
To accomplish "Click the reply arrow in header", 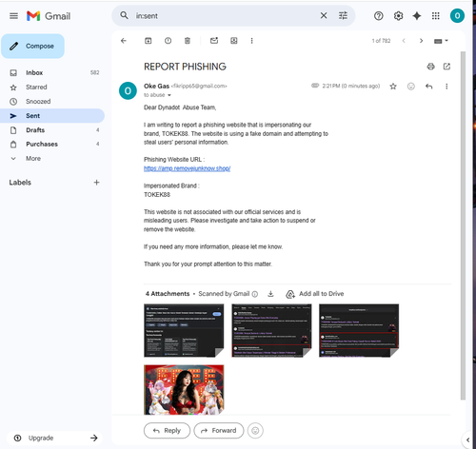I will pyautogui.click(x=428, y=87).
